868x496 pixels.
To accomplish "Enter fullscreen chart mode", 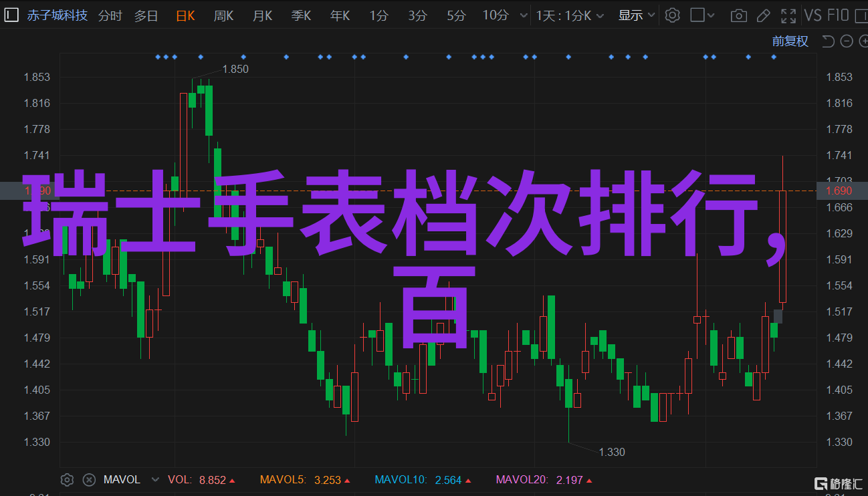I will coord(789,15).
